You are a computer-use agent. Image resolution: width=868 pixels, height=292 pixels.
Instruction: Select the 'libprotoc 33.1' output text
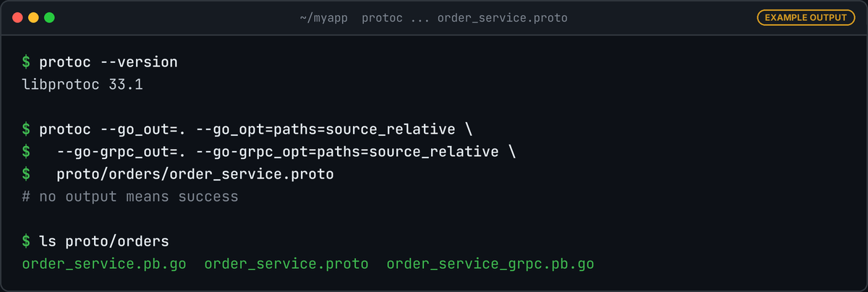pos(82,85)
